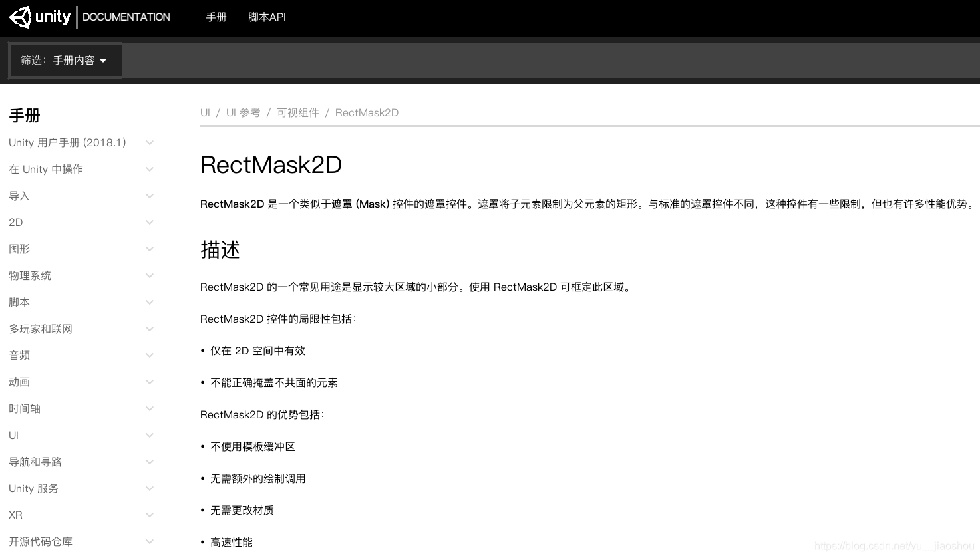
Task: Open 图形 sidebar item
Action: pyautogui.click(x=19, y=249)
